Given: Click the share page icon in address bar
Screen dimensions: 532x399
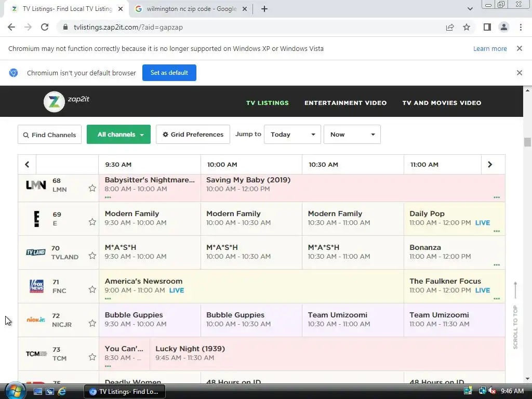Looking at the screenshot, I should (450, 27).
